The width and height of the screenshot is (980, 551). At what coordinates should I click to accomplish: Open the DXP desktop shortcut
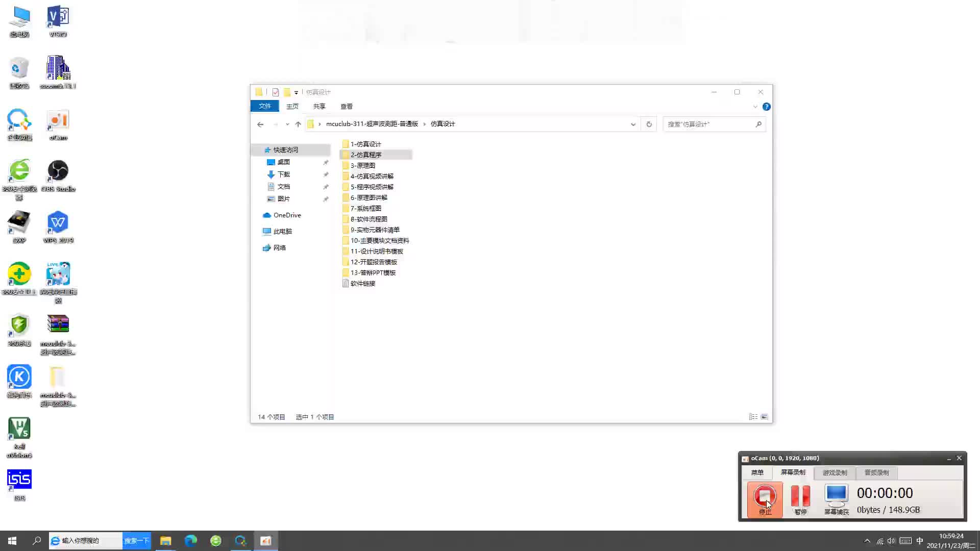(x=19, y=227)
